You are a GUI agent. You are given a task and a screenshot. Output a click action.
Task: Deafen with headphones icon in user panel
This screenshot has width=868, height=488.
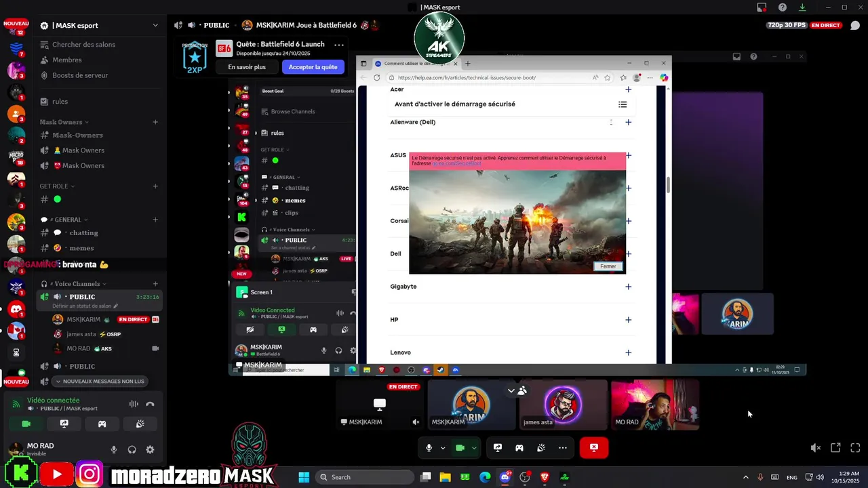point(132,449)
